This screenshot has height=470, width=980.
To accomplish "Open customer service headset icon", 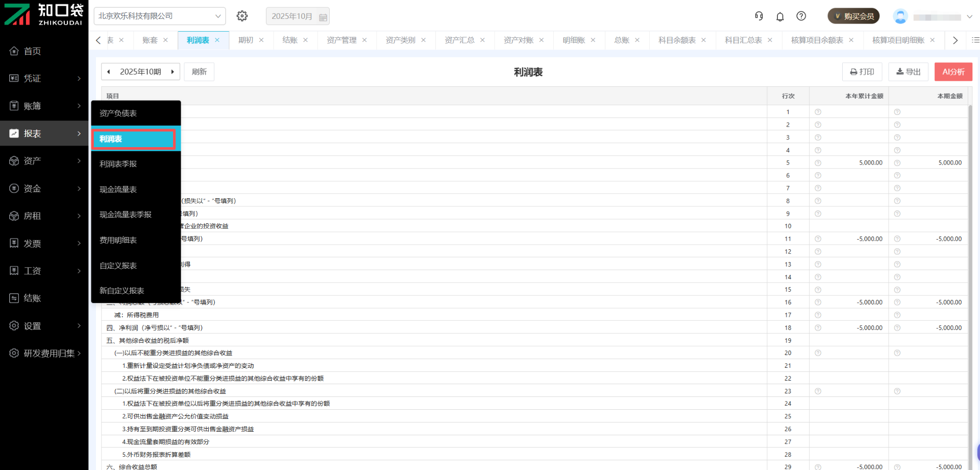I will tap(759, 16).
